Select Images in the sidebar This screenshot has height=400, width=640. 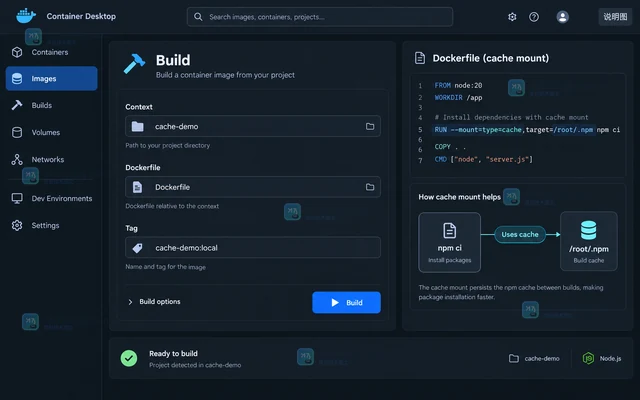[x=51, y=78]
